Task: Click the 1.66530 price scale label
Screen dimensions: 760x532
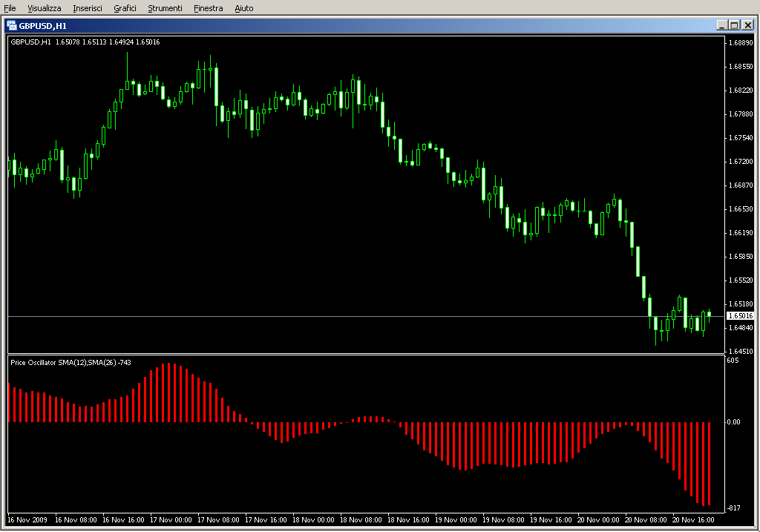Action: (741, 208)
